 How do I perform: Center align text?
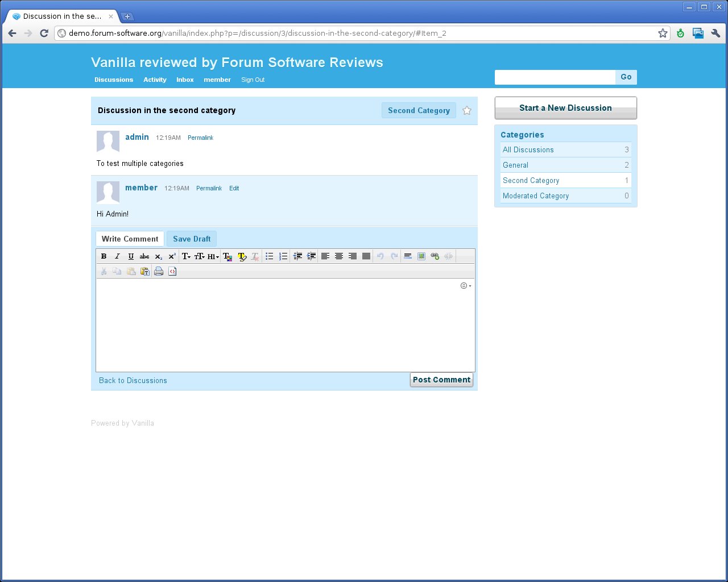pyautogui.click(x=339, y=256)
